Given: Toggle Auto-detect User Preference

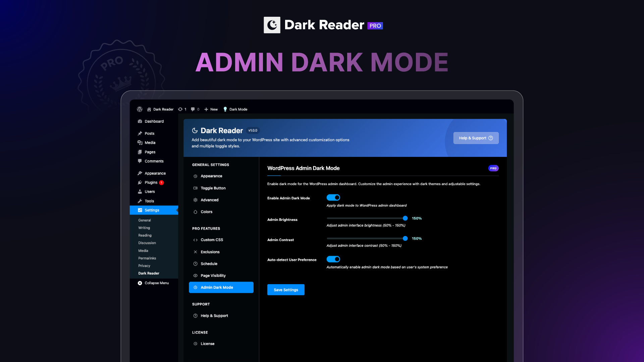Looking at the screenshot, I should coord(333,259).
